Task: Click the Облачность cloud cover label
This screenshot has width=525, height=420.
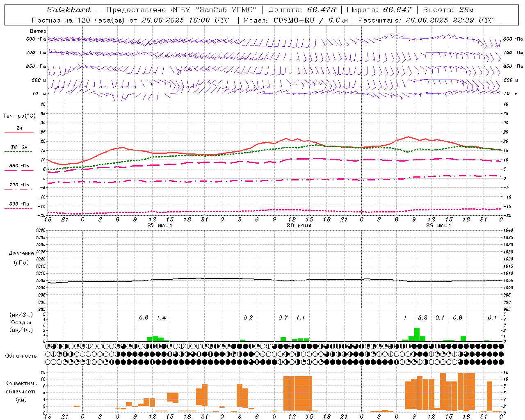Action: coord(21,356)
